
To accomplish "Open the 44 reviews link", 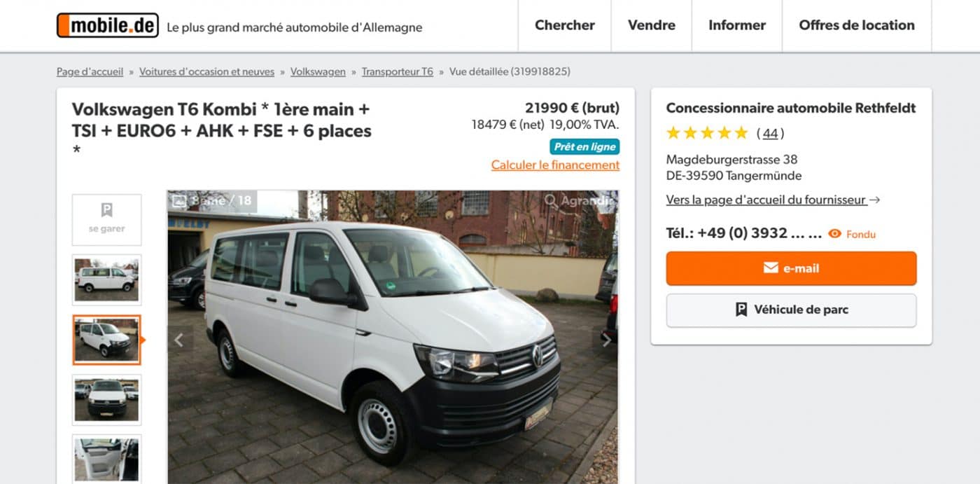I will [x=770, y=134].
